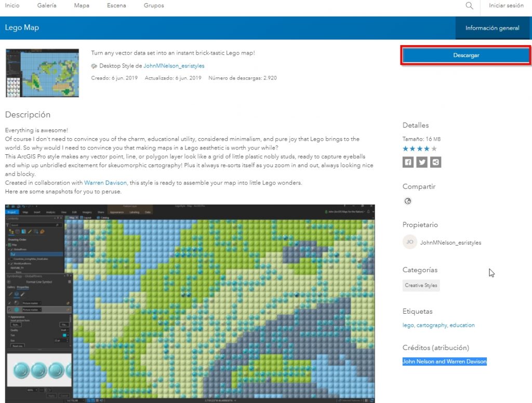Click the JO owner avatar
The width and height of the screenshot is (532, 403).
pos(410,242)
